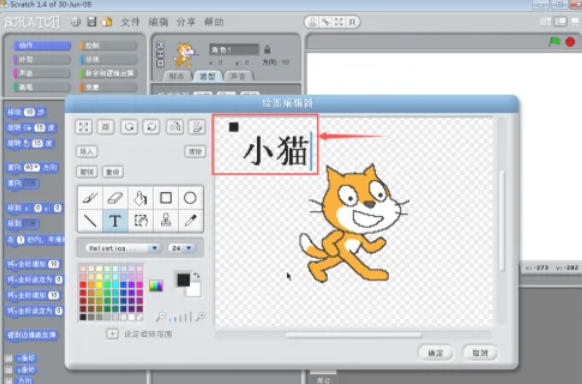582x384 pixels.
Task: Switch to small stage view mode
Action: [x=545, y=22]
